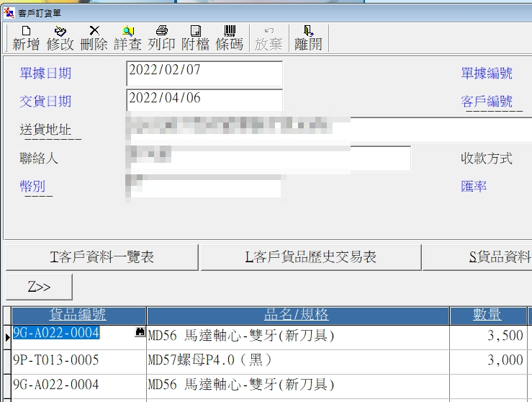Viewport: 532px width, 402px height.
Task: Select the 條碼 (Barcode) toolbar icon
Action: pyautogui.click(x=230, y=38)
